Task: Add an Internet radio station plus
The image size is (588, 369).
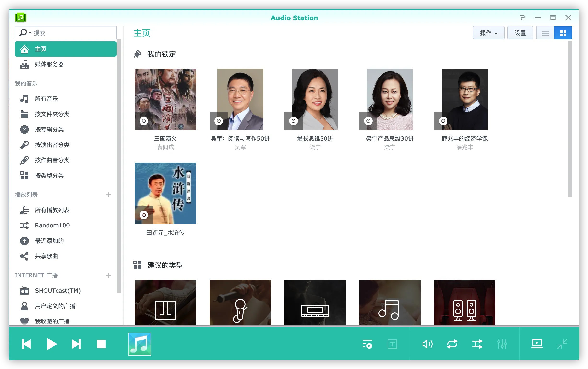Action: (x=109, y=275)
